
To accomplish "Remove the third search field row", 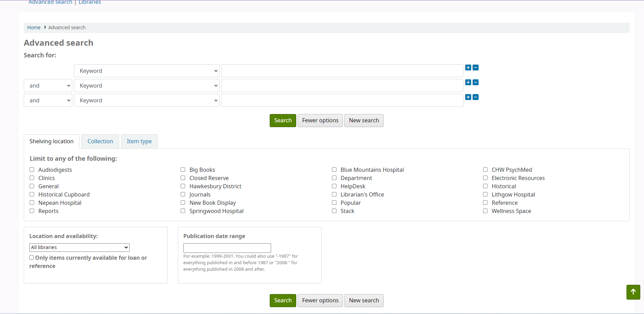I will point(475,97).
